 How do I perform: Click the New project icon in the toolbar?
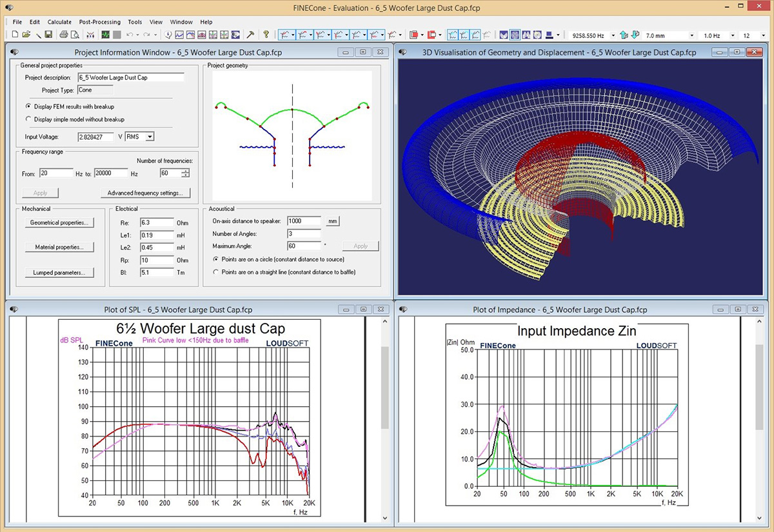[x=15, y=34]
